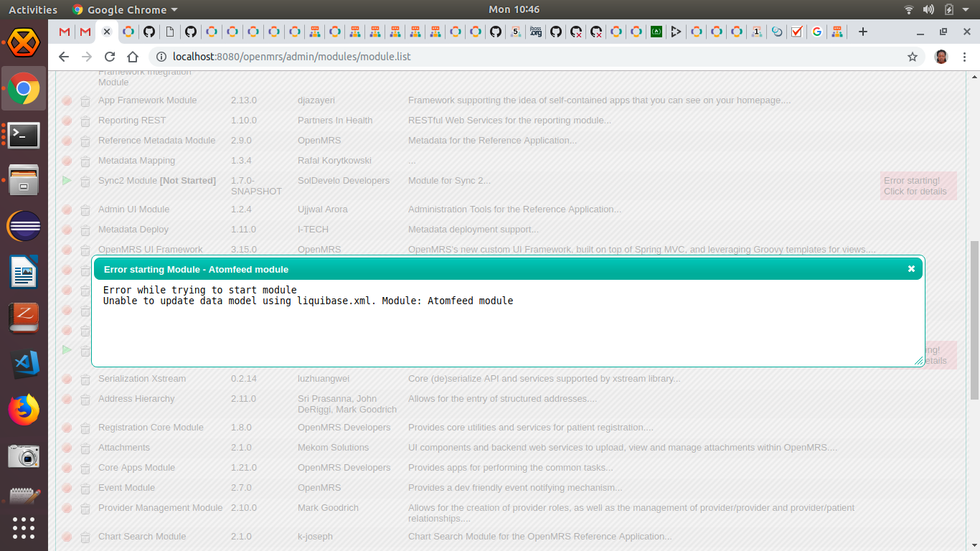Close the Atomfeed error dialog

pyautogui.click(x=911, y=269)
